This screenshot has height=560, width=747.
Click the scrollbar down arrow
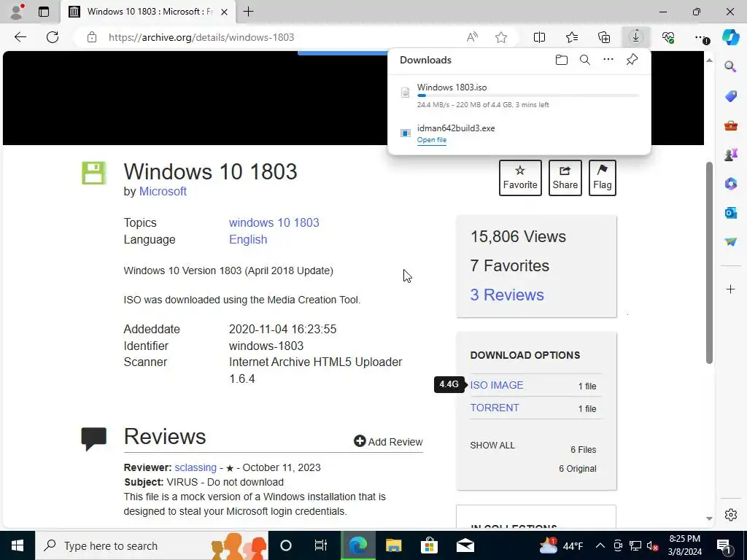(x=709, y=518)
